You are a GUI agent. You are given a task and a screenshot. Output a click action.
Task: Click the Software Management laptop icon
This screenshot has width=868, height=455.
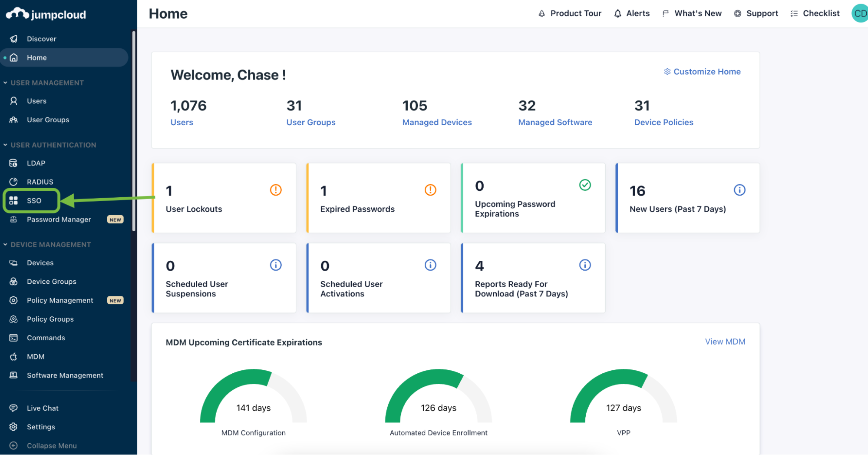pyautogui.click(x=14, y=375)
